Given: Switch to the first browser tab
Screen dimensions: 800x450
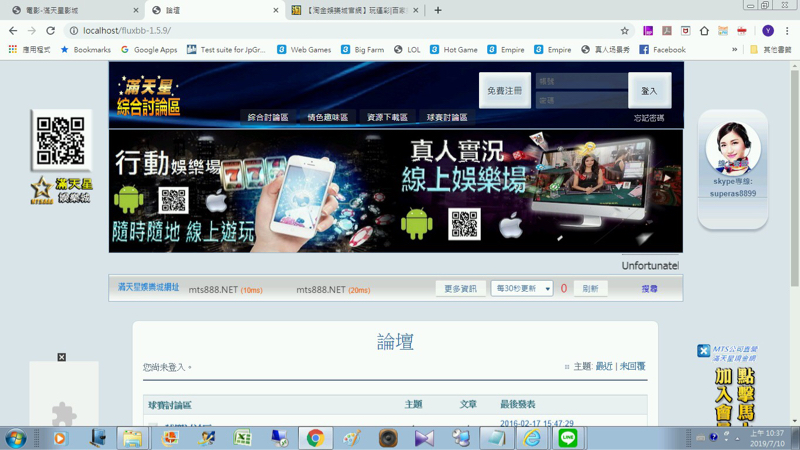Looking at the screenshot, I should click(x=71, y=10).
